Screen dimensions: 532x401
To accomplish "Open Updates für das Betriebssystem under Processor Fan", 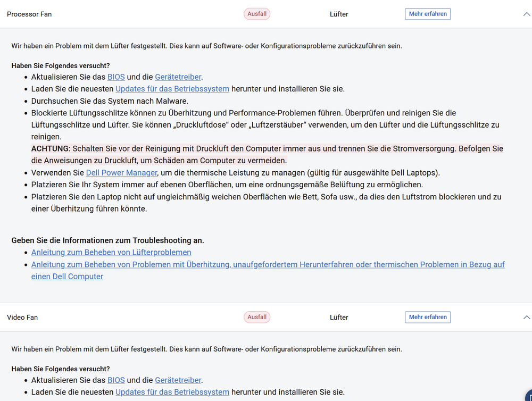I will (x=172, y=89).
